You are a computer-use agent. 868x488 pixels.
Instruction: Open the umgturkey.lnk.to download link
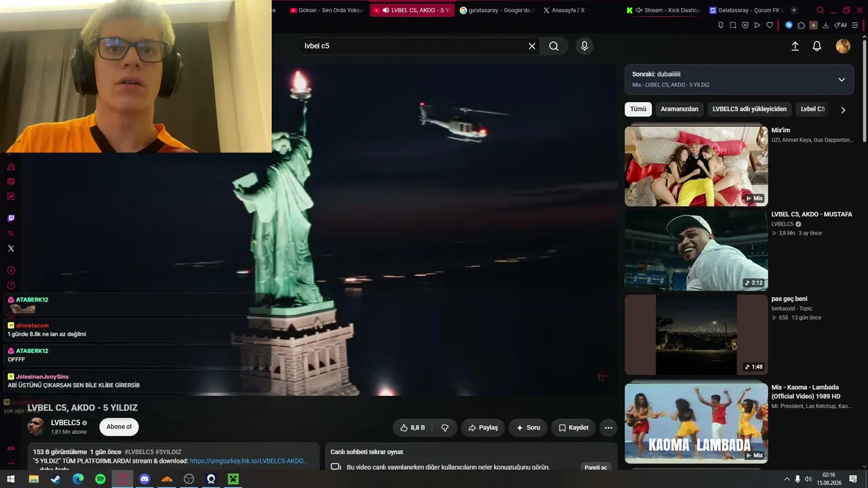click(x=248, y=461)
